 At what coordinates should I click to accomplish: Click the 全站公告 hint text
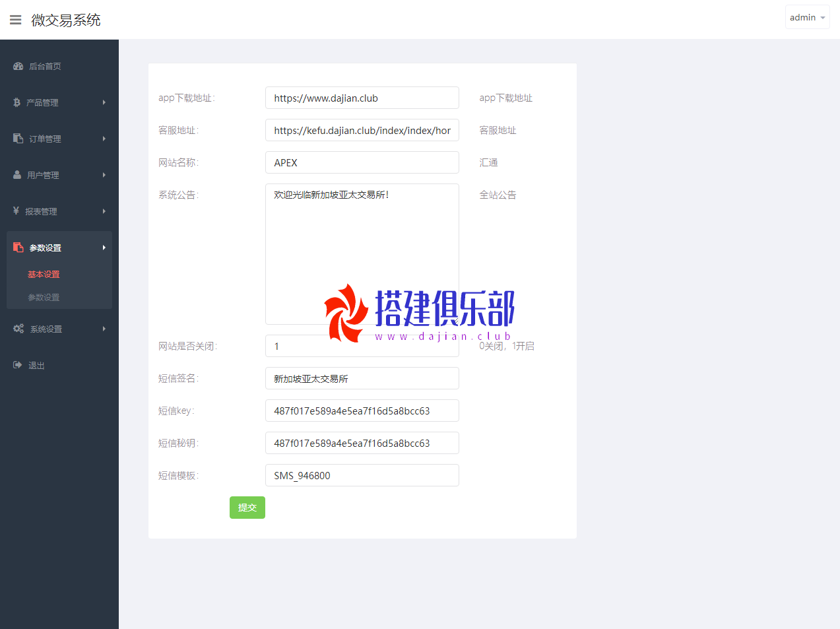tap(498, 195)
